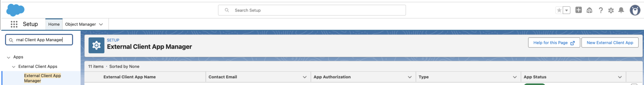Open the App Launcher dots icon
This screenshot has height=85, width=644.
(14, 24)
